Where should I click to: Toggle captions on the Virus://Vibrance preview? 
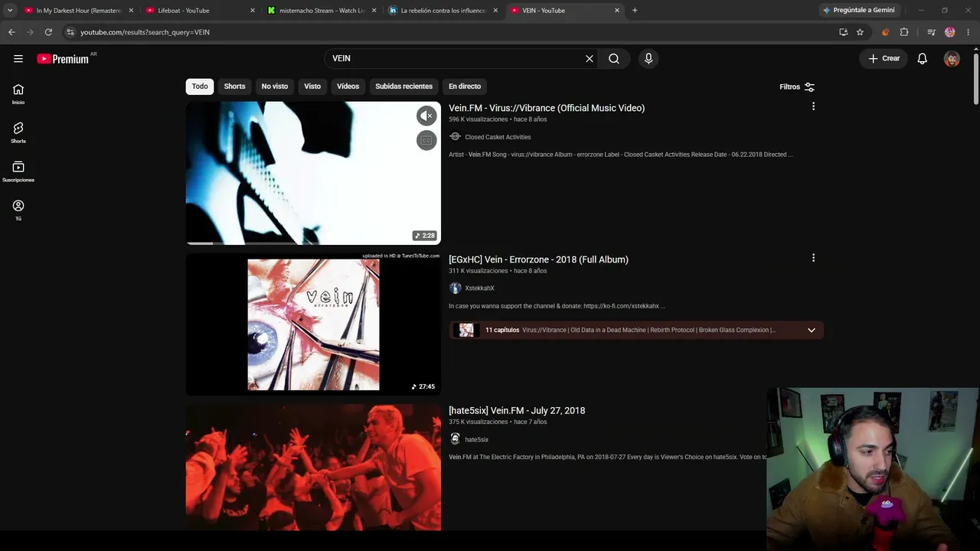tap(426, 140)
